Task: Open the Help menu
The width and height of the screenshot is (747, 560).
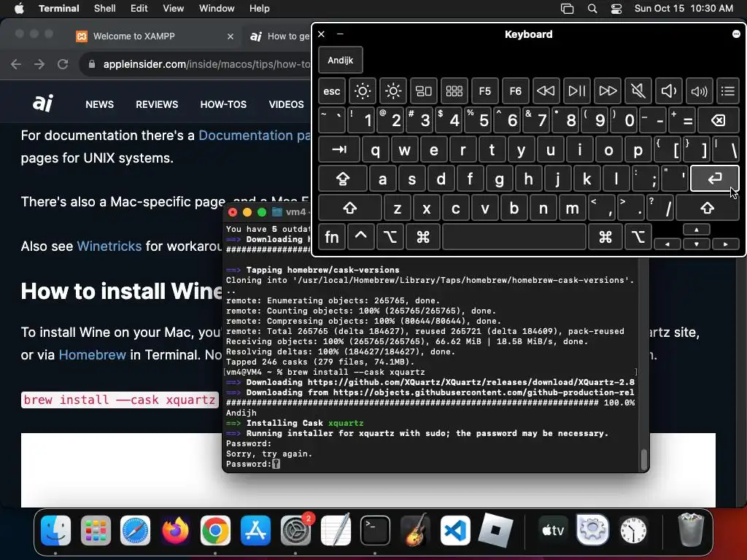Action: coord(260,8)
